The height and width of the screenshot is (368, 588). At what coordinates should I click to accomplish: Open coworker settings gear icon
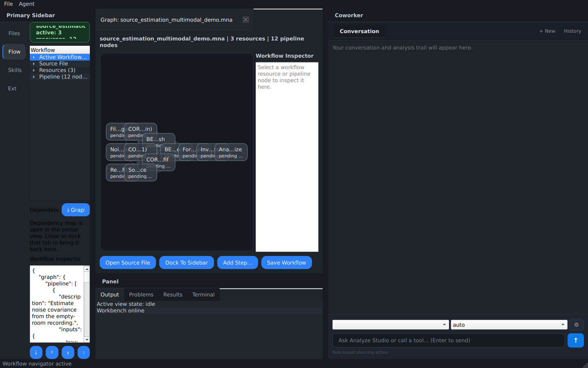[577, 325]
